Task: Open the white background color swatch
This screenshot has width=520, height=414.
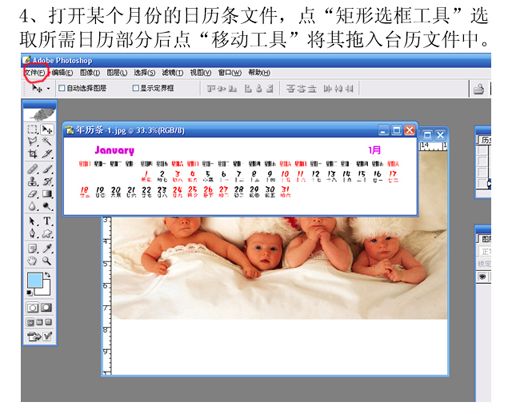Action: click(46, 291)
